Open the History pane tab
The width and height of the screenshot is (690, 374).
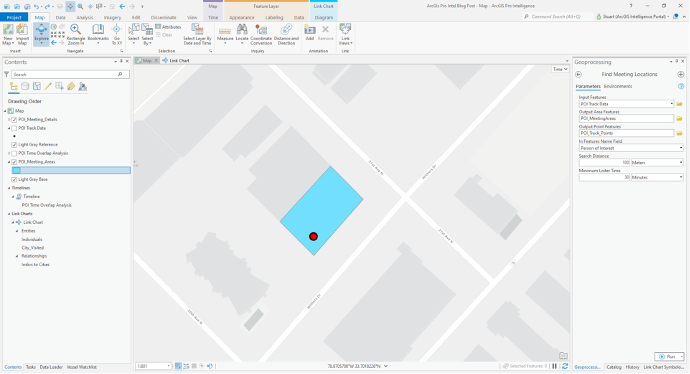point(632,367)
